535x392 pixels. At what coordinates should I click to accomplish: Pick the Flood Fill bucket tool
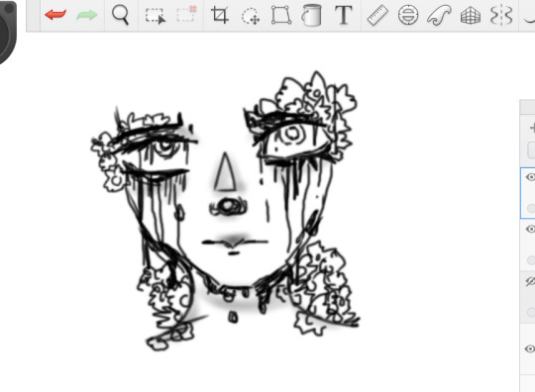311,15
